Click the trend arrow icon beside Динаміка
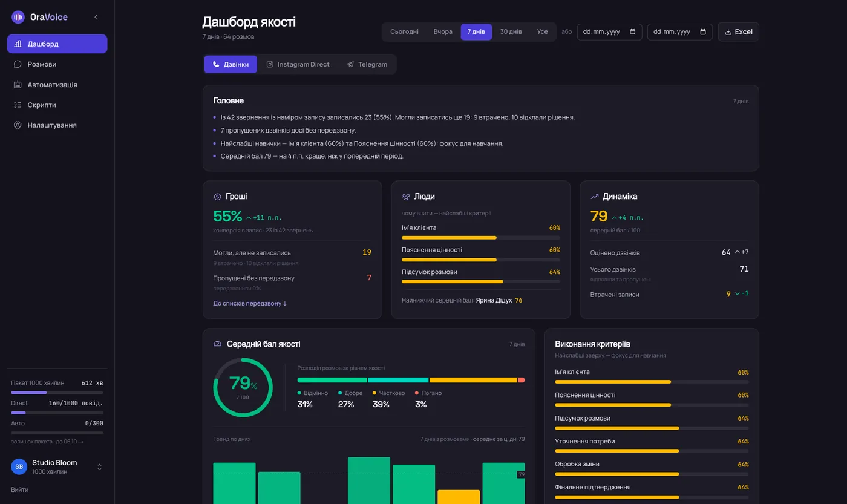Viewport: 847px width, 504px height. click(x=595, y=197)
